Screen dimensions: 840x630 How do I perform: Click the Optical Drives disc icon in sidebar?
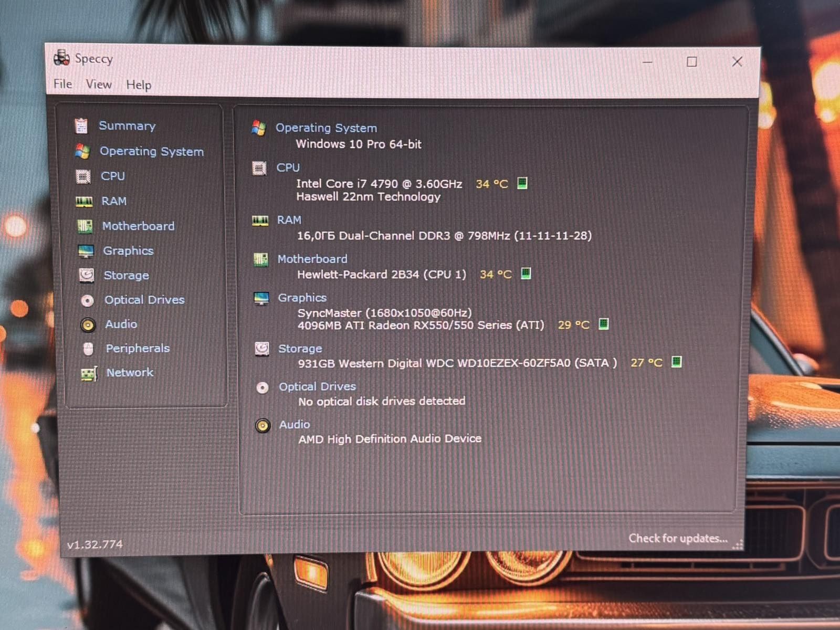click(x=87, y=300)
